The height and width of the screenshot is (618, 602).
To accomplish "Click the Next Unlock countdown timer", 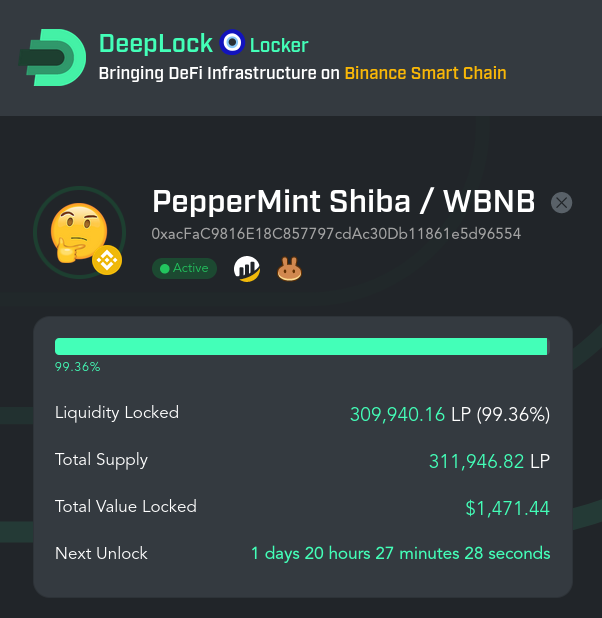I will [x=401, y=553].
